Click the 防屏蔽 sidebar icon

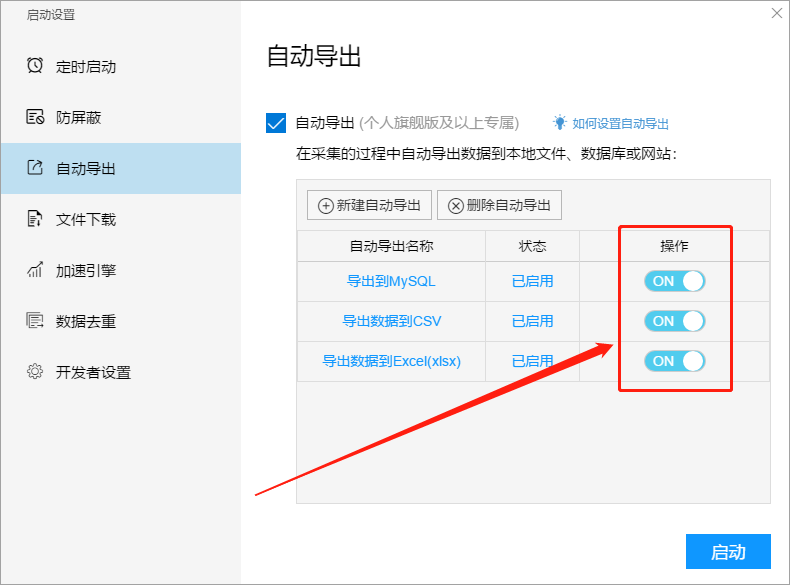[x=35, y=117]
